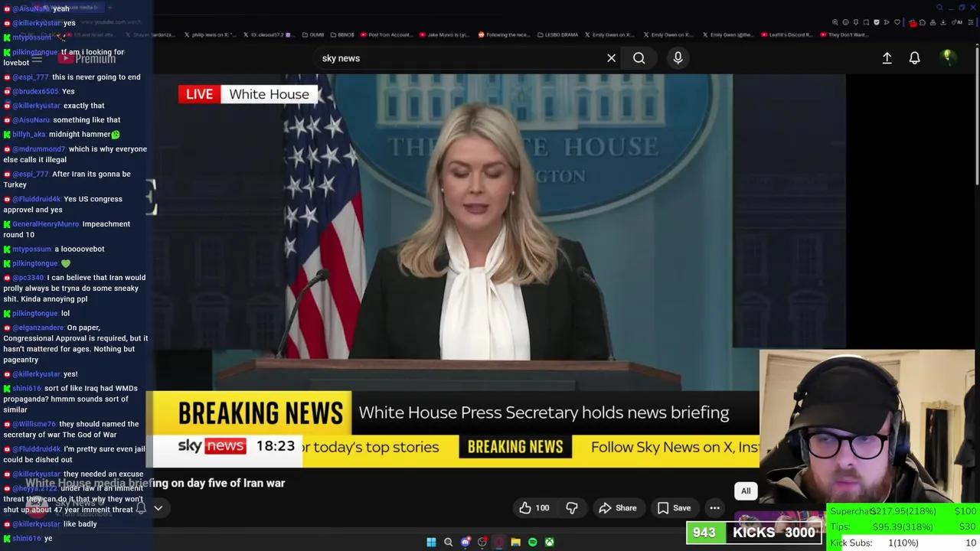The width and height of the screenshot is (980, 551).
Task: Toggle channel notification bell under video
Action: [142, 507]
